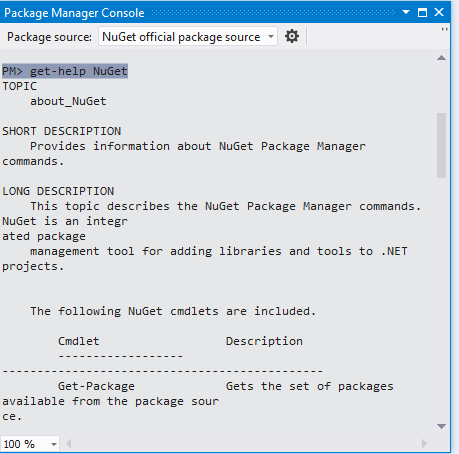Click the horizontal scrollbar left arrow
The height and width of the screenshot is (454, 459).
coord(69,444)
